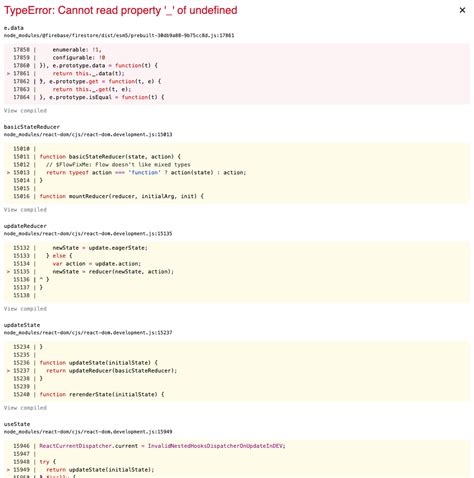Click line 17863 return this._.get(t, e)
This screenshot has height=478, width=474.
[92, 89]
